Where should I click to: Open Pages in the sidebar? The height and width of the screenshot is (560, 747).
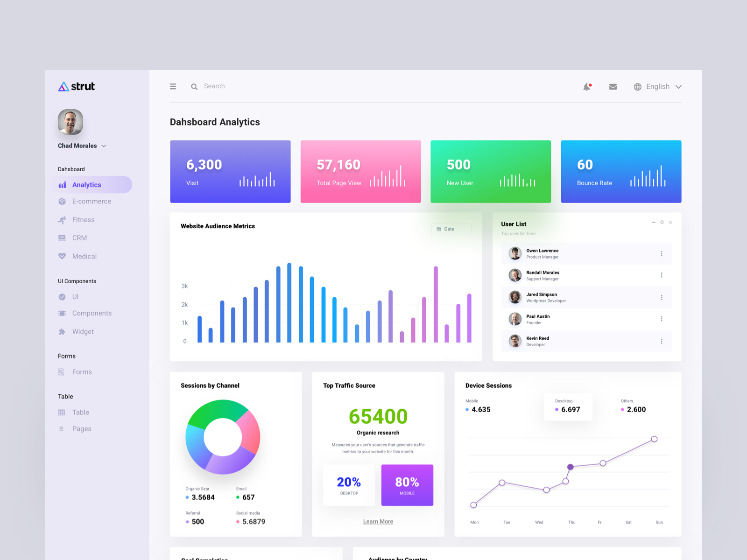82,429
